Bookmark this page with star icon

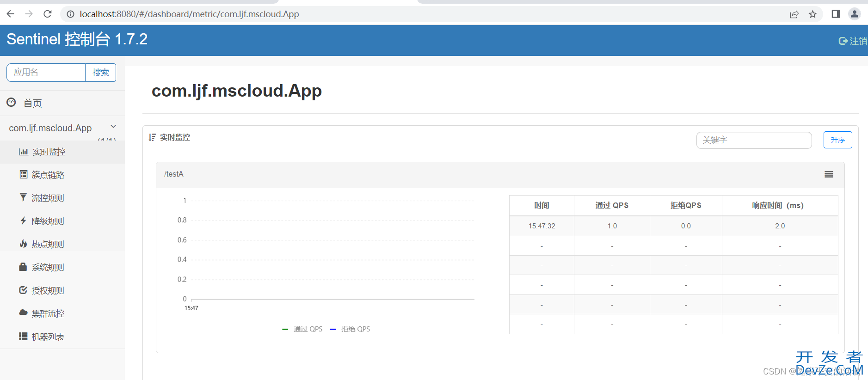pyautogui.click(x=813, y=14)
